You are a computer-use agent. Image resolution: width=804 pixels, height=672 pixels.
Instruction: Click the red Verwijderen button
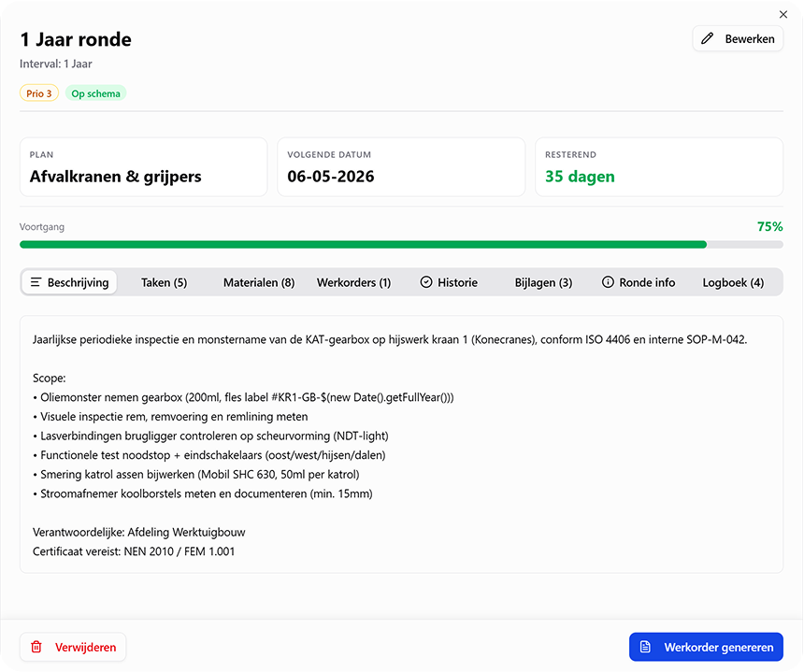click(x=73, y=647)
